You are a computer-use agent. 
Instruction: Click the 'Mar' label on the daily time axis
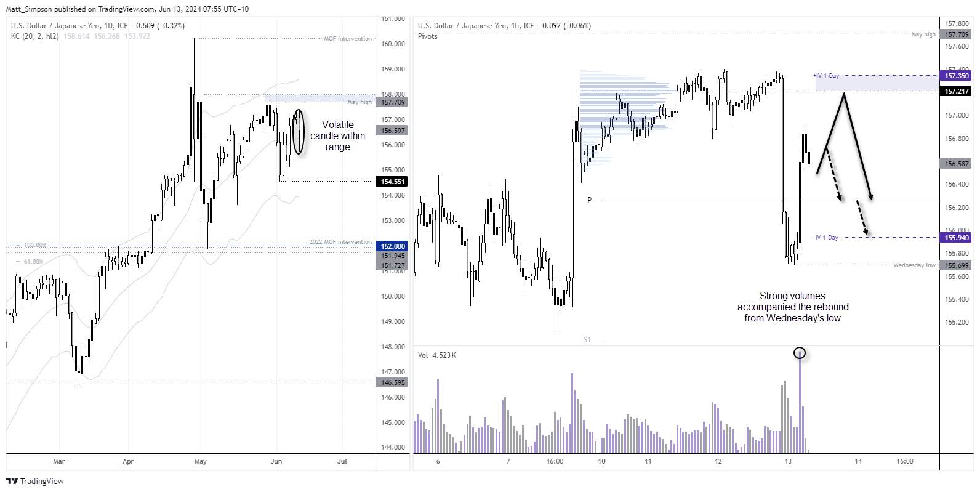coord(59,461)
